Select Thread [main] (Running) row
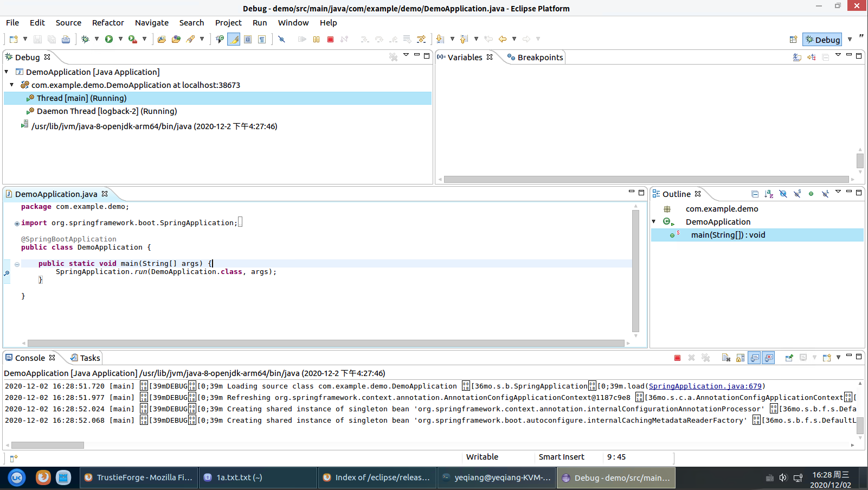The image size is (868, 490). pos(217,98)
